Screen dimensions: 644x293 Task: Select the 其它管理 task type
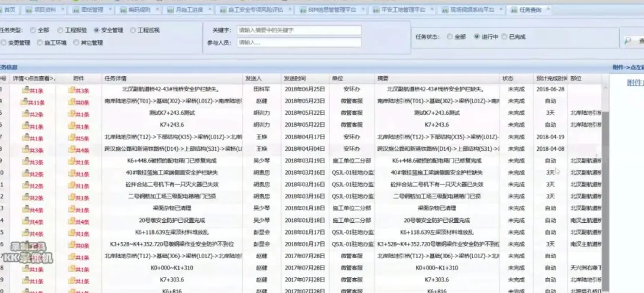click(76, 42)
